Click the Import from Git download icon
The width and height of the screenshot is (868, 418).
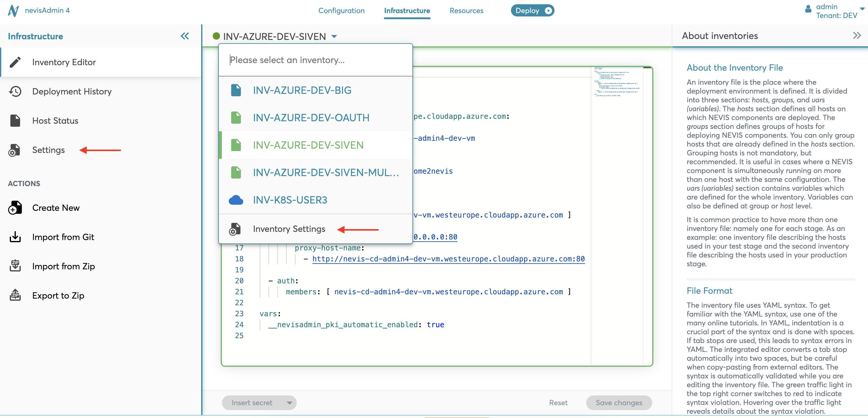(15, 237)
